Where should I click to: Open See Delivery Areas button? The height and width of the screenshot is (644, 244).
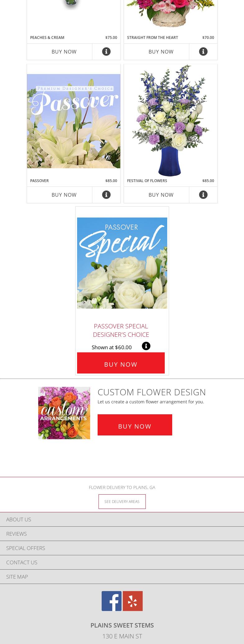(122, 501)
